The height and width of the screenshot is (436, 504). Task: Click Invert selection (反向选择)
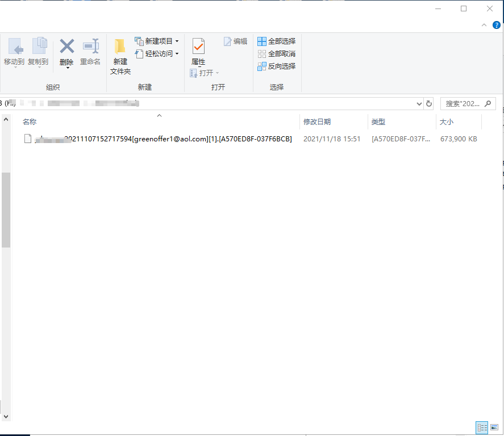(277, 66)
